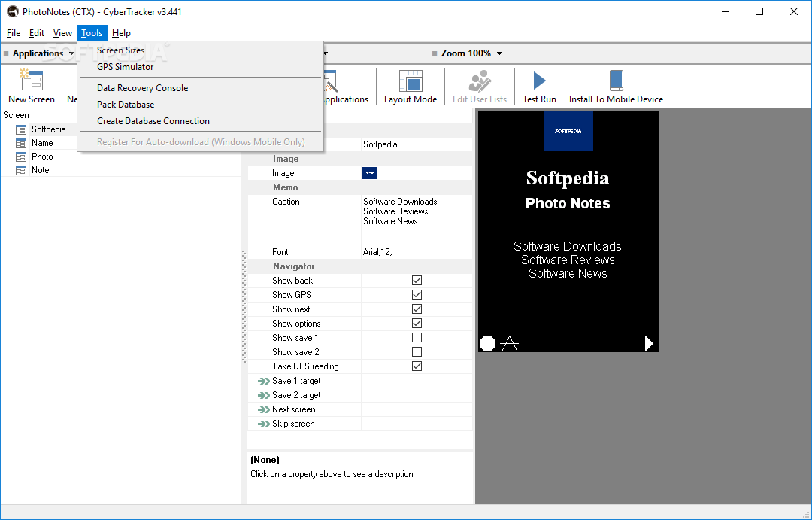
Task: Click the next arrow in preview
Action: [649, 343]
